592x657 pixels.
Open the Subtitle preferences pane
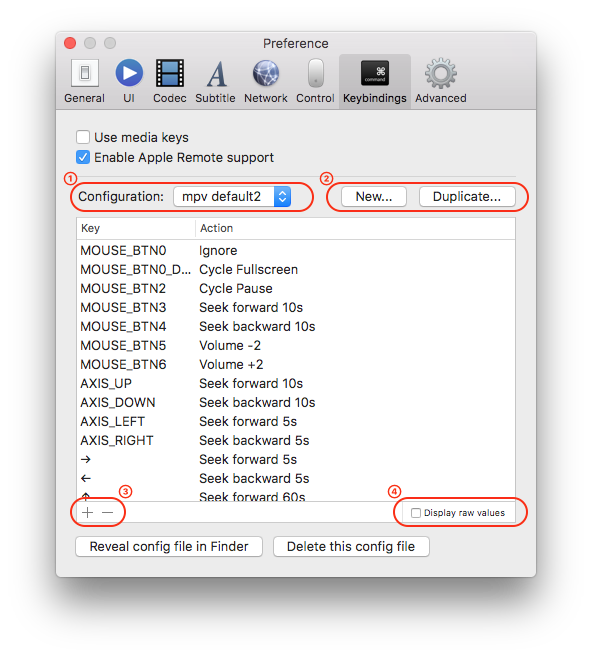(x=215, y=81)
